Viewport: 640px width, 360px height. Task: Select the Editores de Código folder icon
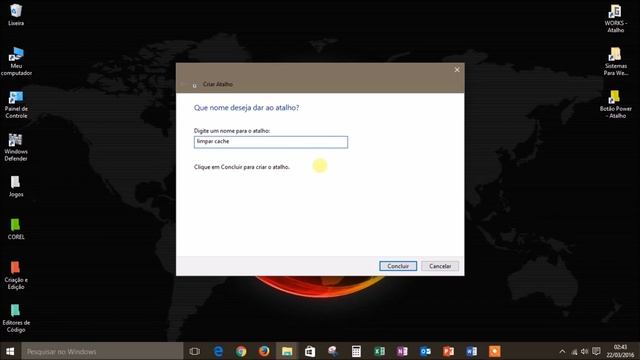16,318
